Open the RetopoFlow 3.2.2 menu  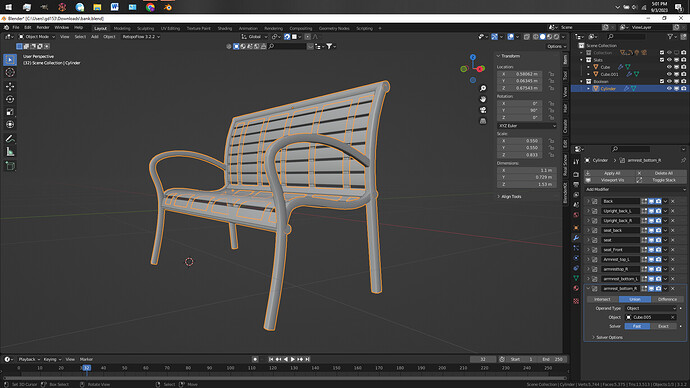pyautogui.click(x=141, y=37)
